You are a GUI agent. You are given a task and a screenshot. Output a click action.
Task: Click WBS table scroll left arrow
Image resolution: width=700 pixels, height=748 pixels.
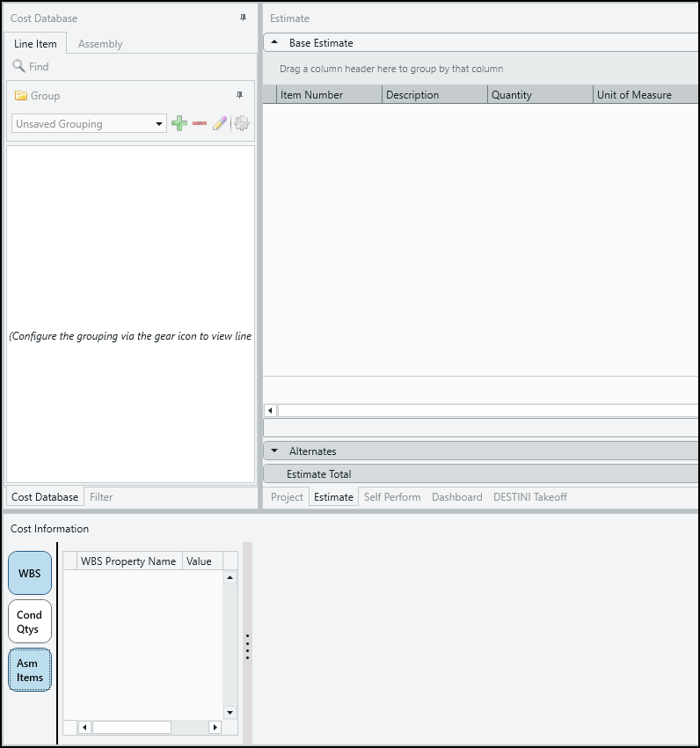[x=85, y=728]
